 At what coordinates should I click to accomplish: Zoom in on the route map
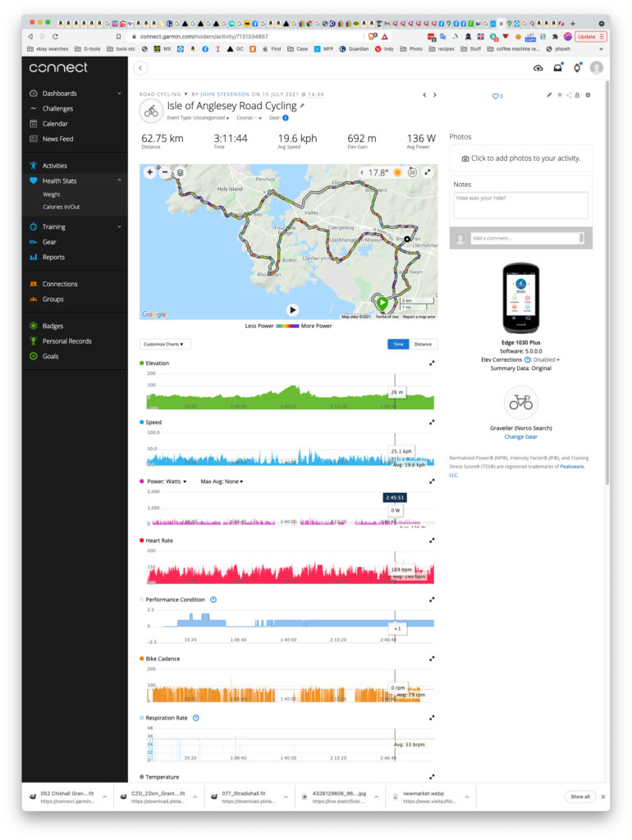[x=149, y=172]
